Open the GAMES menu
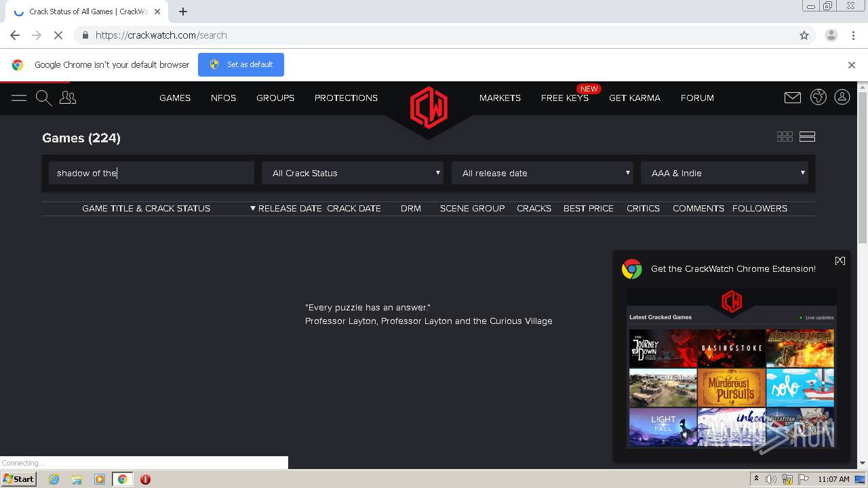 point(175,98)
